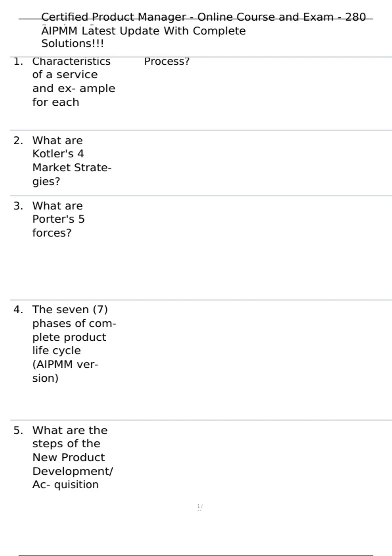392x556 pixels.
Task: Click the item number "4."
Action: tap(18, 310)
